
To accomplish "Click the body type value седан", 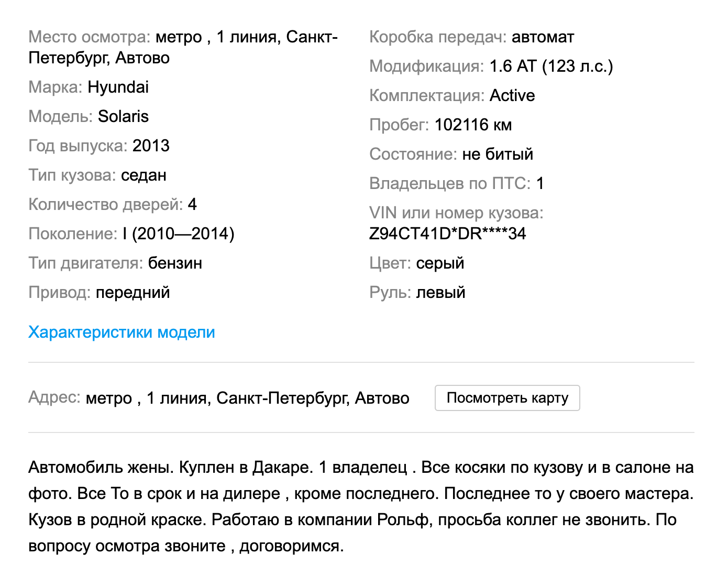I will 144,175.
